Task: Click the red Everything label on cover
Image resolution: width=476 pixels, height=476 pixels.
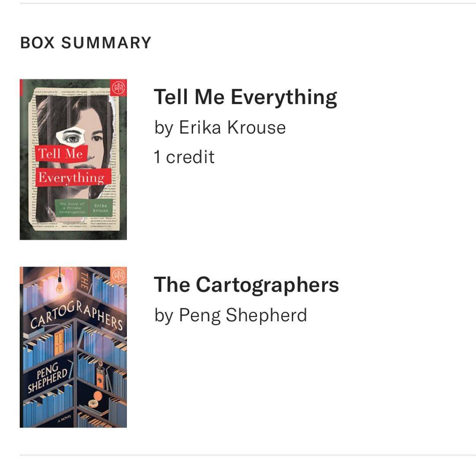Action: pos(71,178)
